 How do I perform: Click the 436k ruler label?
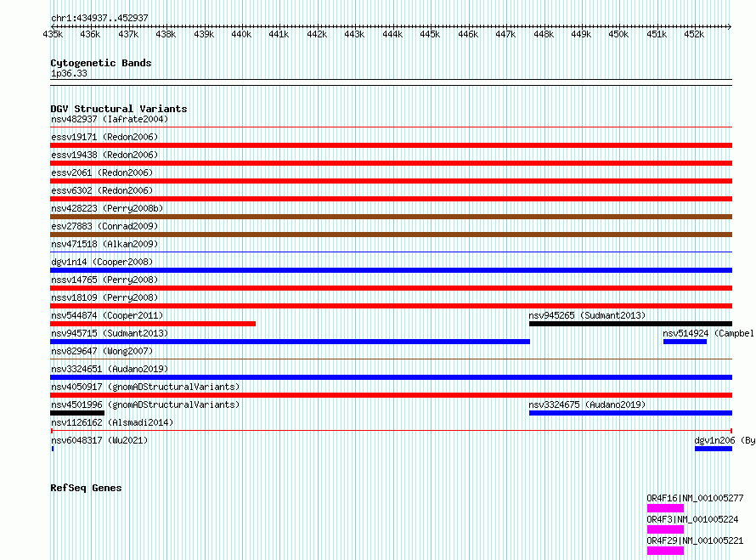tap(90, 34)
